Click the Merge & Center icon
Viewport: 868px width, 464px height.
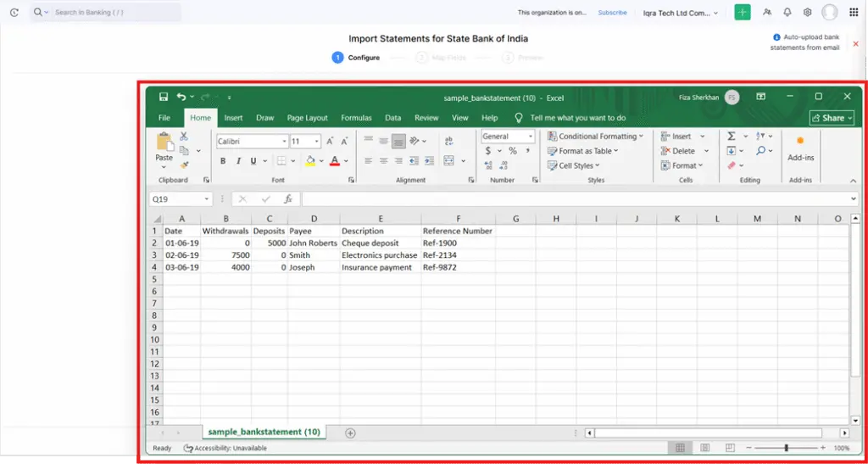[449, 161]
